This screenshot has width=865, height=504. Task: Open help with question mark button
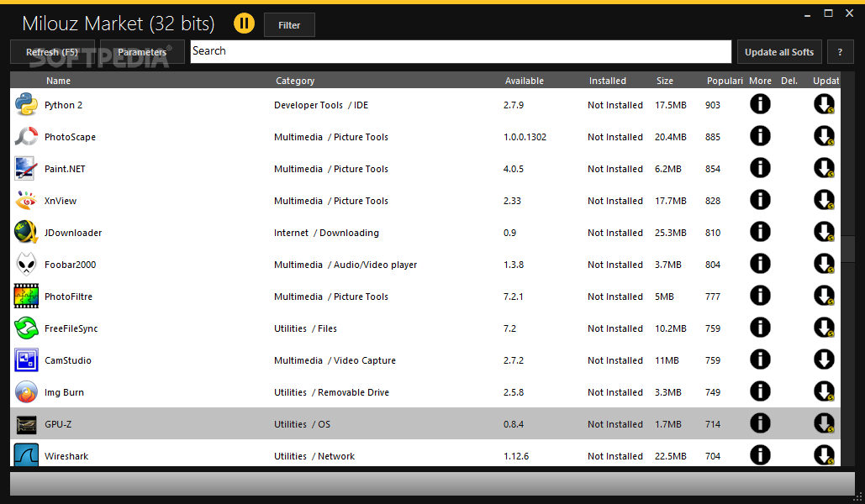pyautogui.click(x=840, y=52)
